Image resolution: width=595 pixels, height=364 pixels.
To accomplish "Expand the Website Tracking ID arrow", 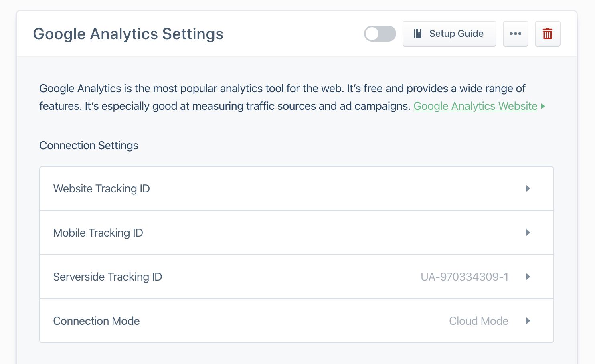I will (528, 188).
